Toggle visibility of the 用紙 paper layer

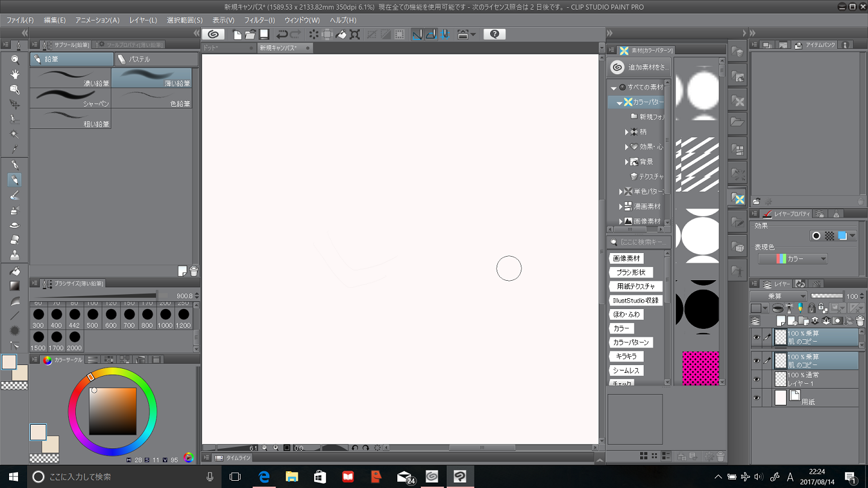[x=756, y=398]
